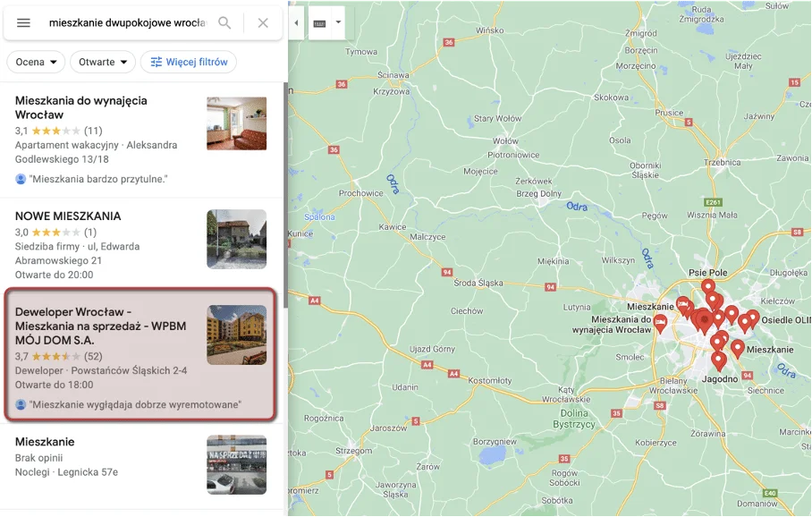
Task: Open the Mieszkanie Legnicka 57e result
Action: [x=142, y=466]
